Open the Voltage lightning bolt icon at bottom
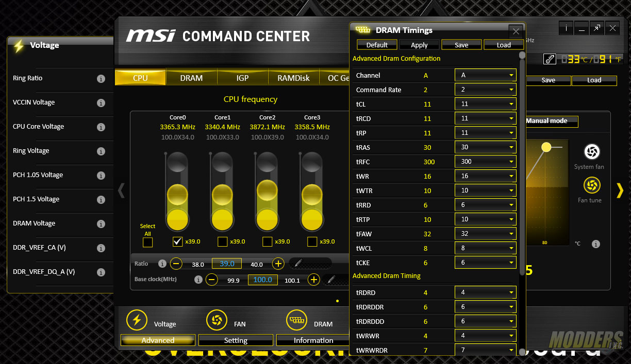This screenshot has height=364, width=631. (137, 320)
